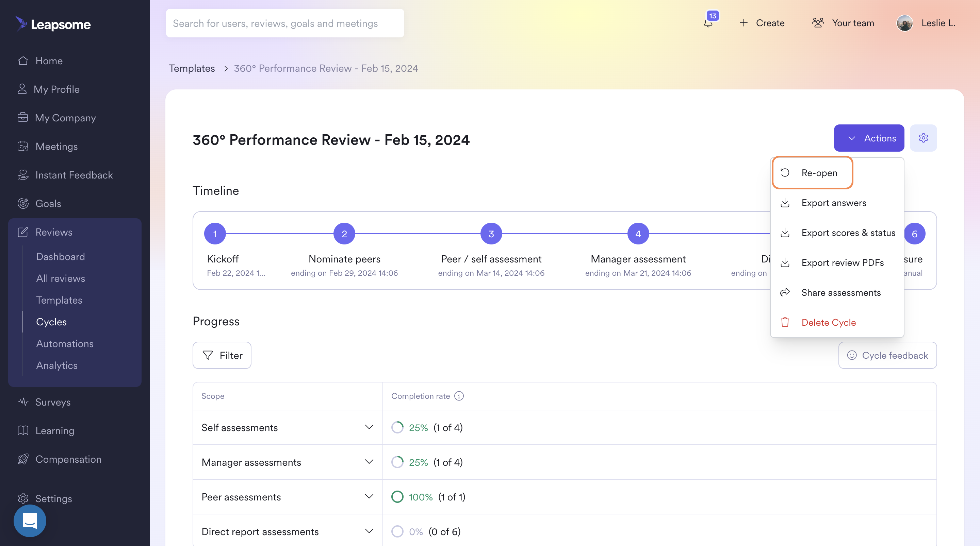Click the My Profile person icon
980x546 pixels.
tap(22, 89)
